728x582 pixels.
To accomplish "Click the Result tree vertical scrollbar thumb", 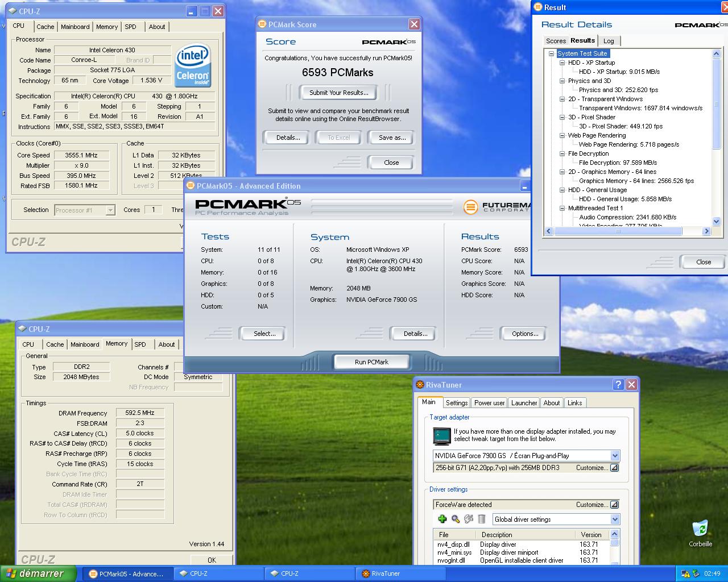I will (716, 104).
